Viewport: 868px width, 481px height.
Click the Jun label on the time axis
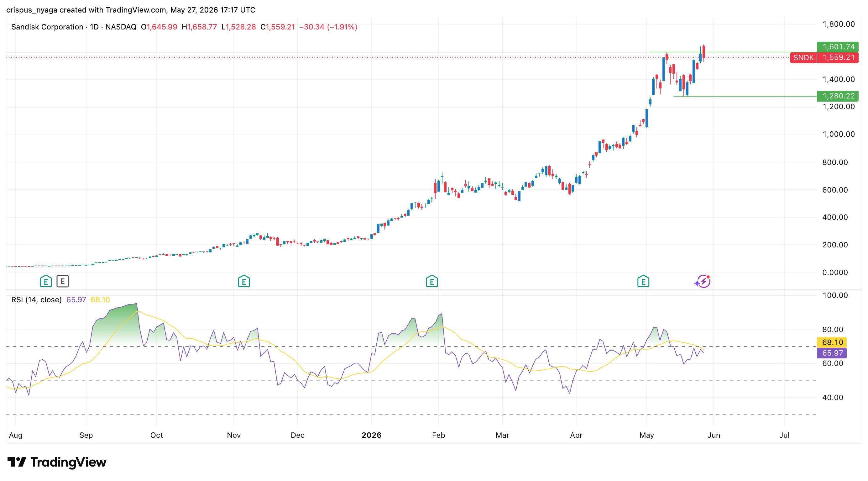point(714,435)
